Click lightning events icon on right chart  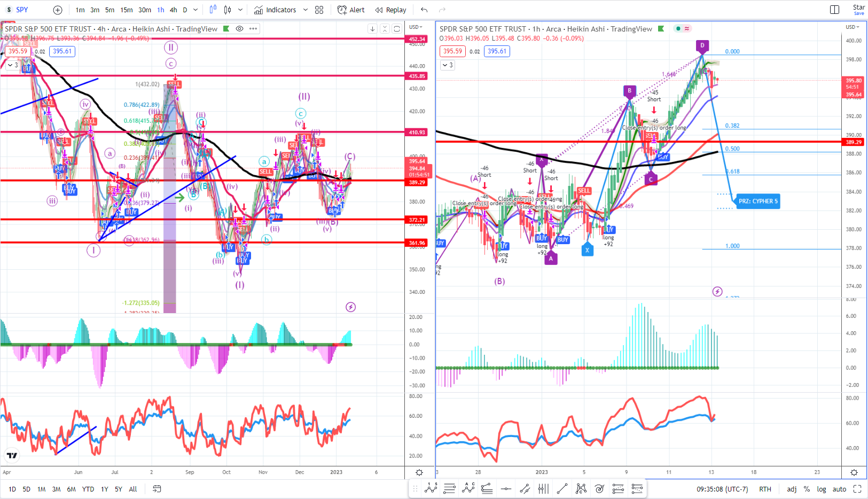717,291
